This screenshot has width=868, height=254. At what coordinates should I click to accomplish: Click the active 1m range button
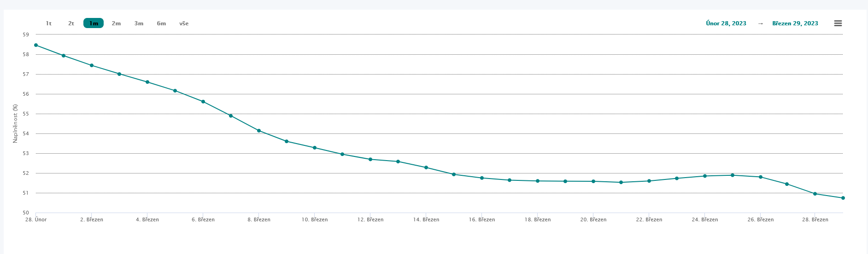(x=94, y=23)
